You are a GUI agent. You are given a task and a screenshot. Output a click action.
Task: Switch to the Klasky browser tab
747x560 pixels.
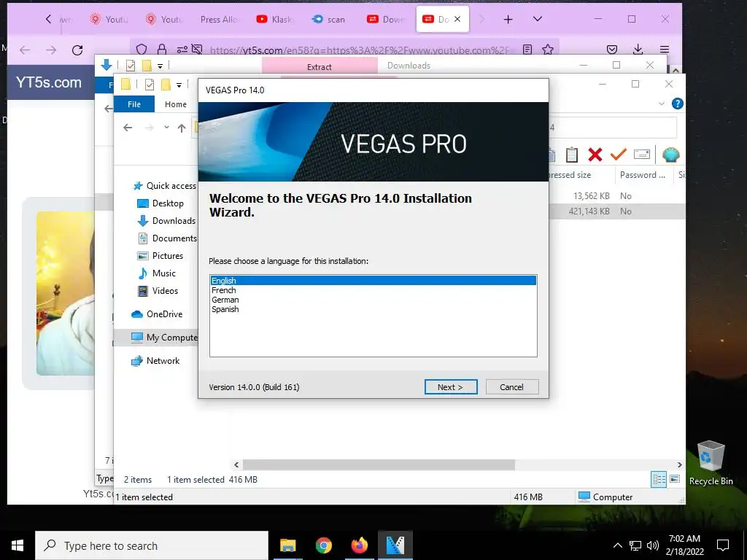(276, 20)
